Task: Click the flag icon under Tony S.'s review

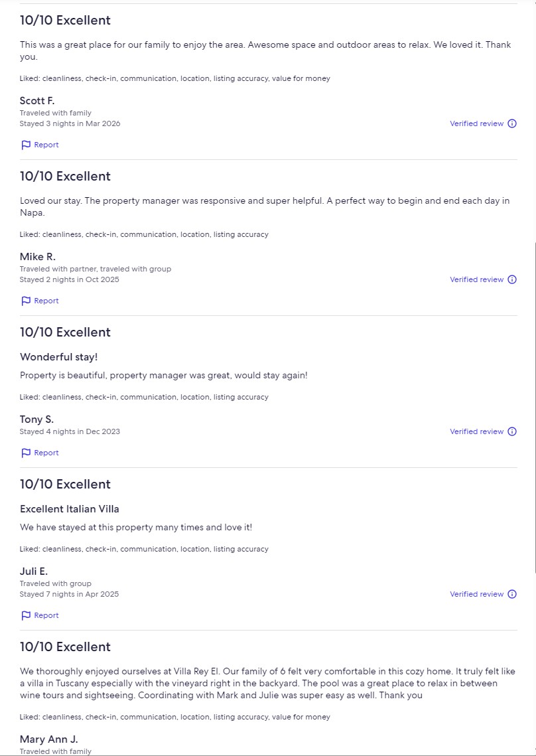Action: pyautogui.click(x=26, y=453)
